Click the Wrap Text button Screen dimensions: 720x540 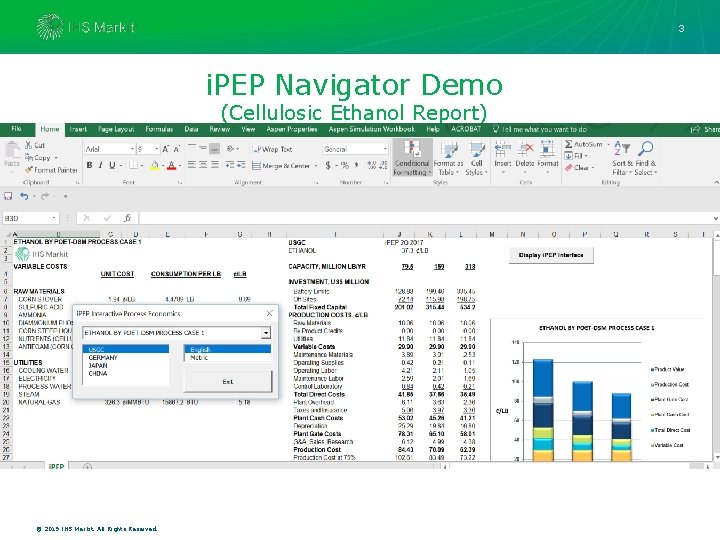pyautogui.click(x=272, y=149)
